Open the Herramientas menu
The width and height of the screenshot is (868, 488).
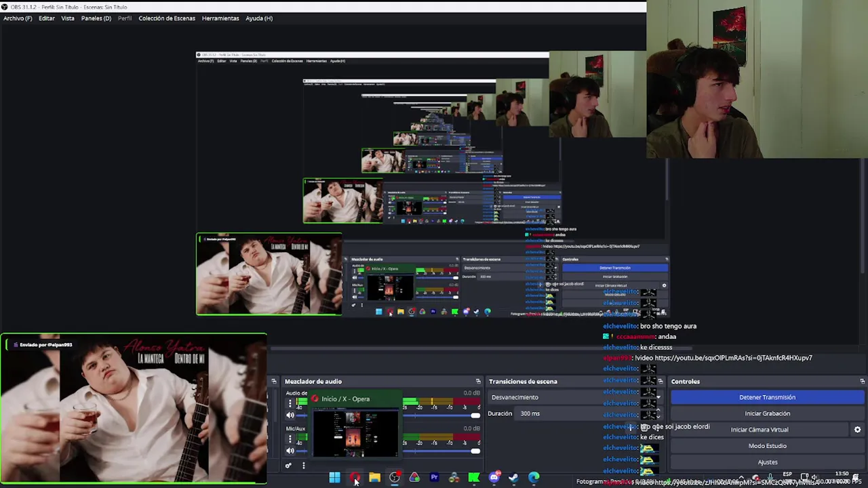click(220, 18)
